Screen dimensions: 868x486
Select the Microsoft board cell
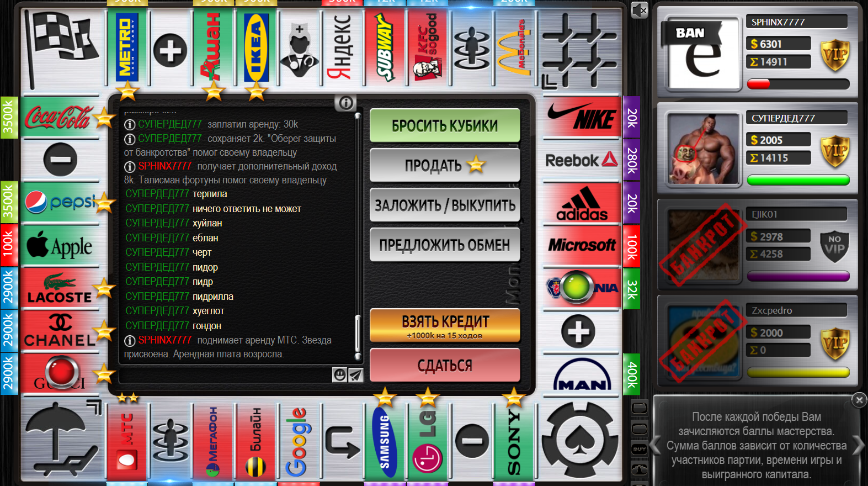point(582,245)
